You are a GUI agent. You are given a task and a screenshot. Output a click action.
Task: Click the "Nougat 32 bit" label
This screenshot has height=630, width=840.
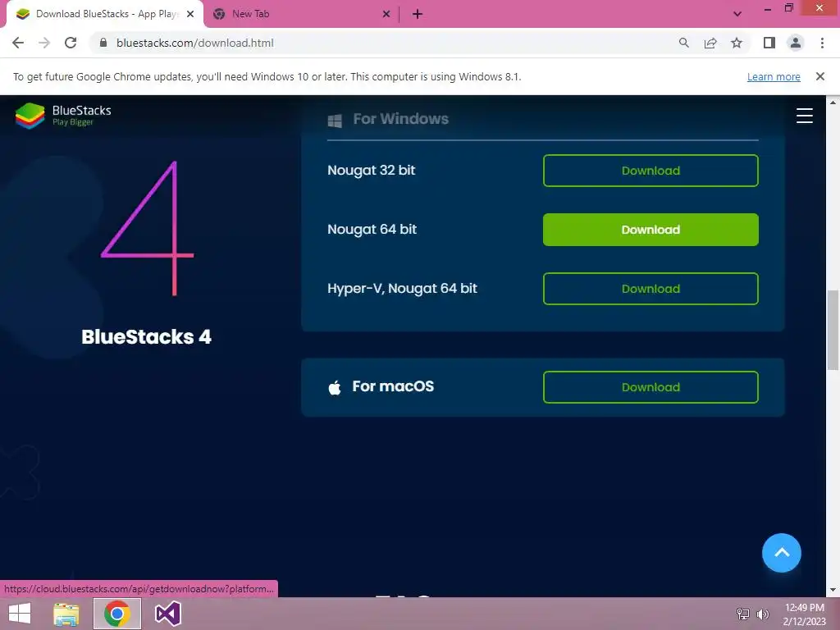[372, 171]
